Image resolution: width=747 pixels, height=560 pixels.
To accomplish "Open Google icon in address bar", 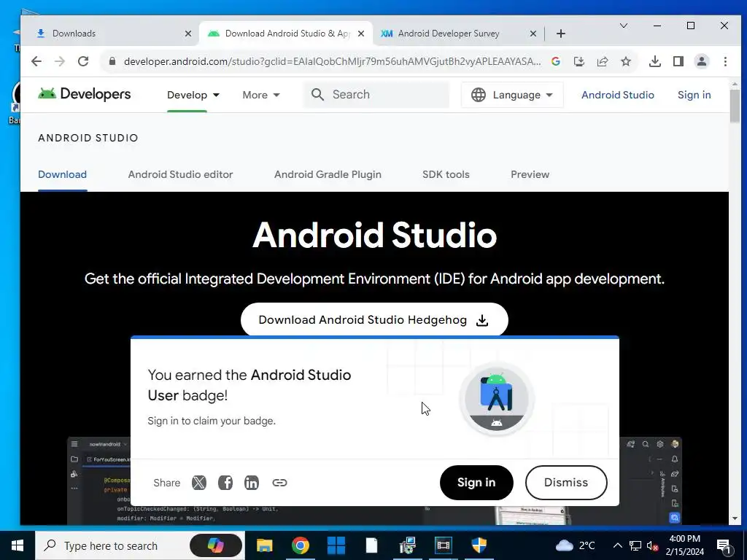I will [555, 61].
